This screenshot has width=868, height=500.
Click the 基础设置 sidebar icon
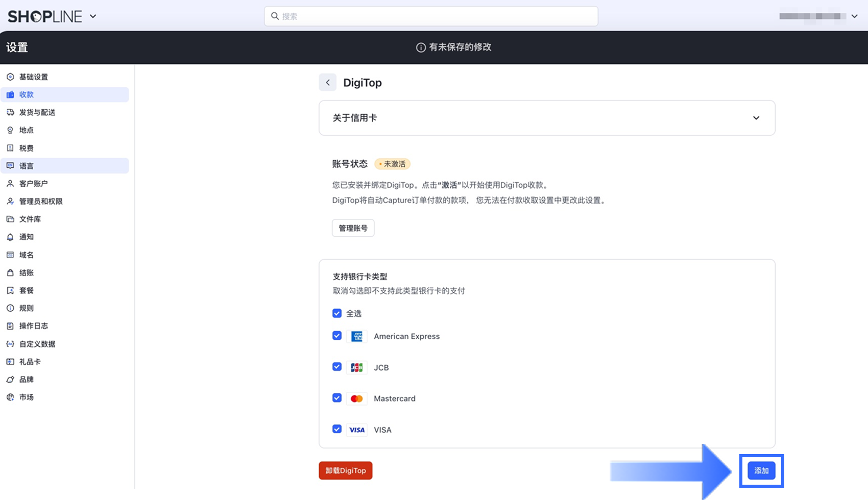(10, 77)
